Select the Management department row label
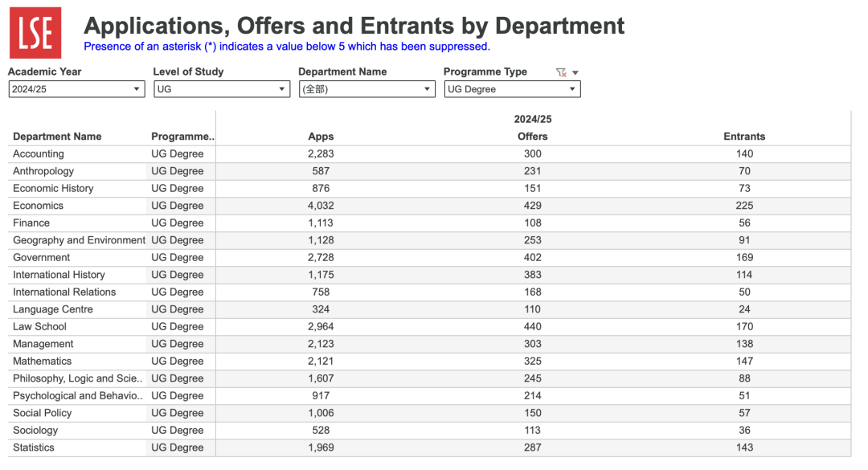The height and width of the screenshot is (470, 868). 43,344
